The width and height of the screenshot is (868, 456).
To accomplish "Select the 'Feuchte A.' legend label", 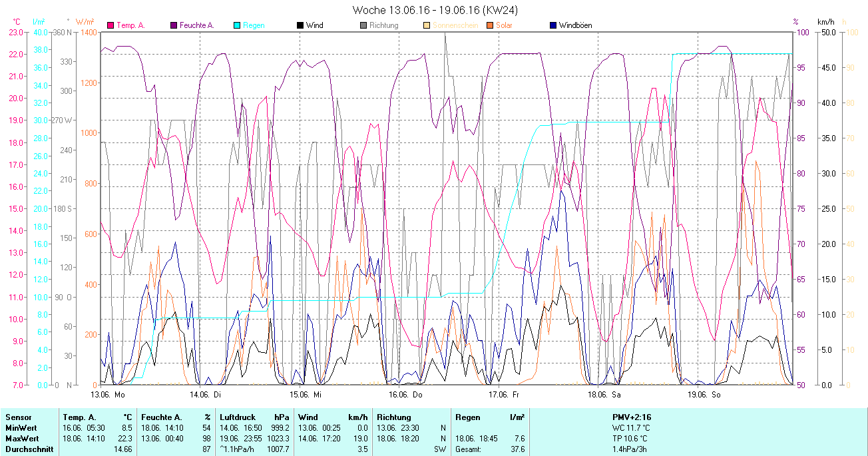I will (x=197, y=25).
